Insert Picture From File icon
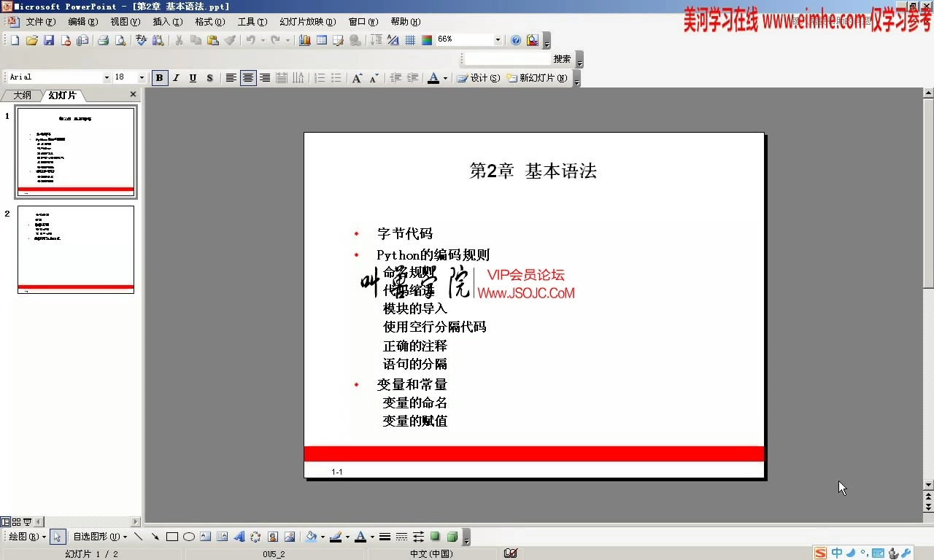The height and width of the screenshot is (560, 934). [x=291, y=536]
